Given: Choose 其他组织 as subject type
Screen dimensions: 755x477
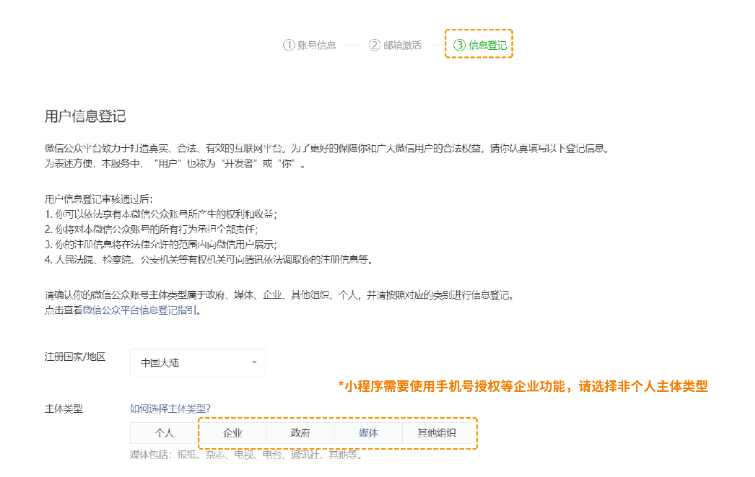Looking at the screenshot, I should click(436, 433).
